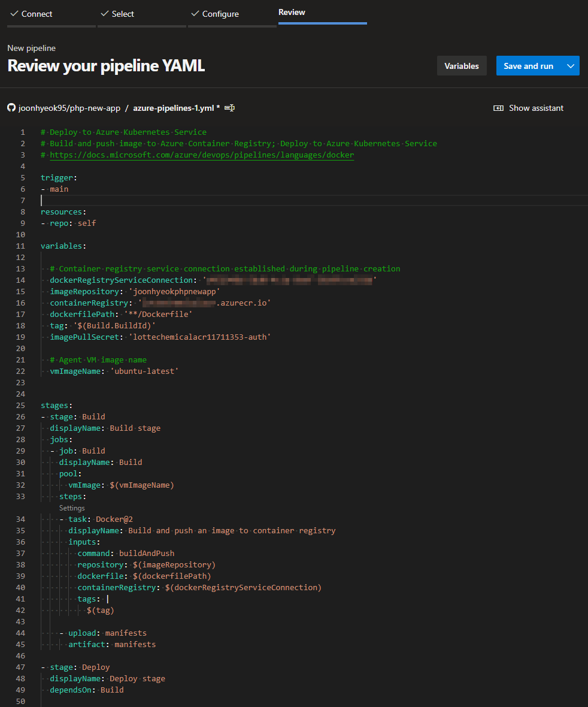Screen dimensions: 588x707
Task: Click '$(tag)' on line 42
Action: [101, 611]
